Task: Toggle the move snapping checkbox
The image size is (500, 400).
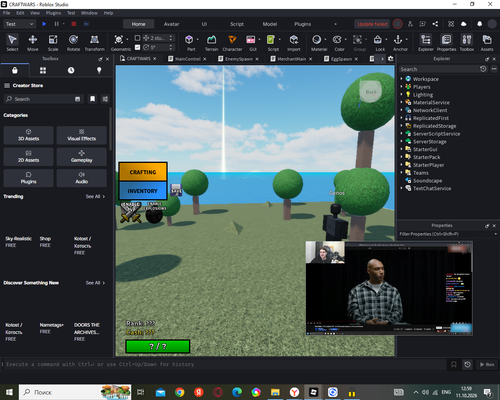Action: 137,38
